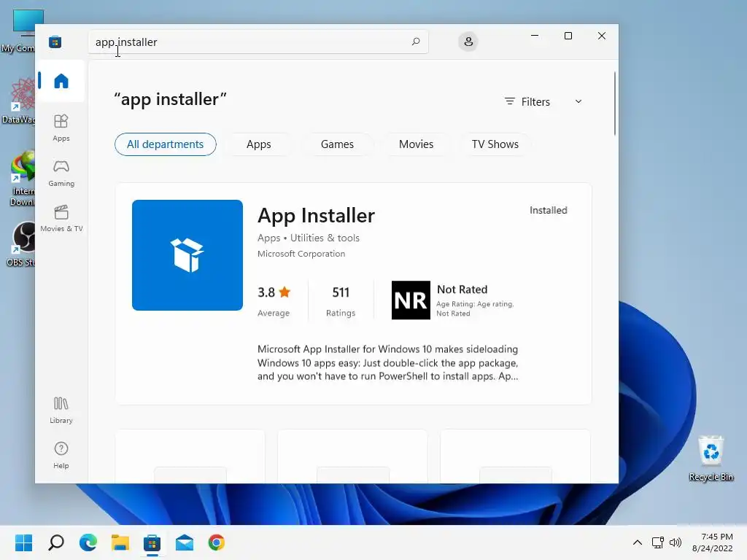Click the Installed status label
This screenshot has width=747, height=560.
pos(549,210)
